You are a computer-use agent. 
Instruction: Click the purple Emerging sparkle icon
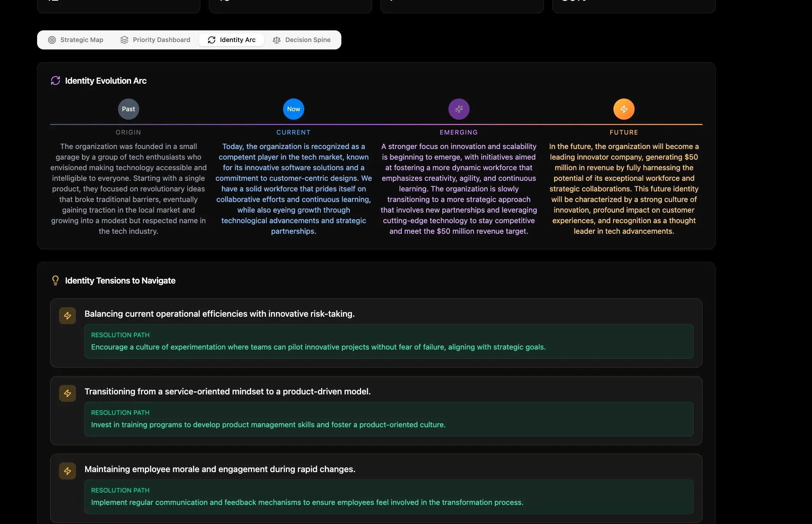coord(459,109)
